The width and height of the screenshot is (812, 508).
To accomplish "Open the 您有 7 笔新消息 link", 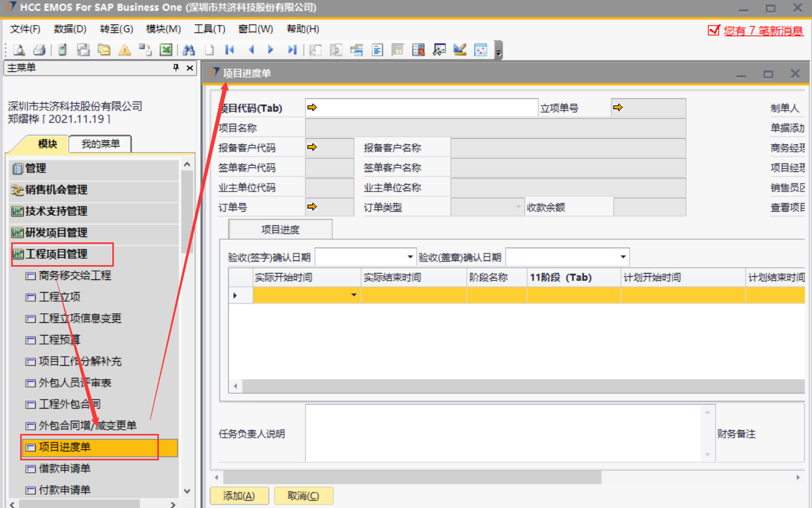I will coord(763,31).
